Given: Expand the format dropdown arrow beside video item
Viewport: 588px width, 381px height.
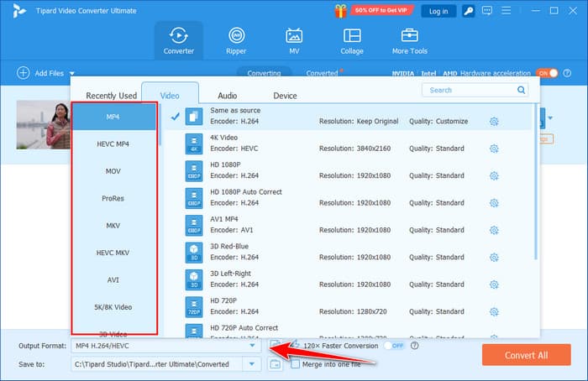Looking at the screenshot, I should (550, 118).
